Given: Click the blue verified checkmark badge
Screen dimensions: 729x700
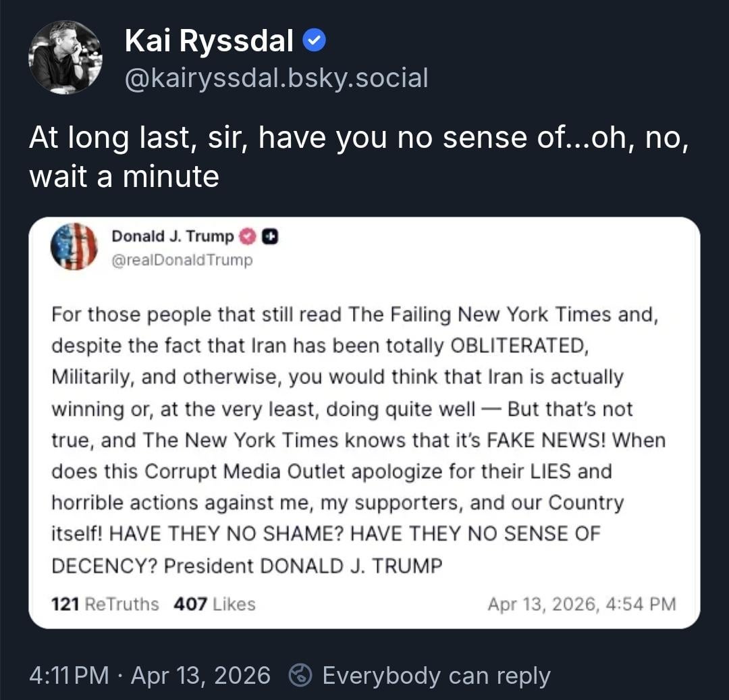Looking at the screenshot, I should 315,42.
